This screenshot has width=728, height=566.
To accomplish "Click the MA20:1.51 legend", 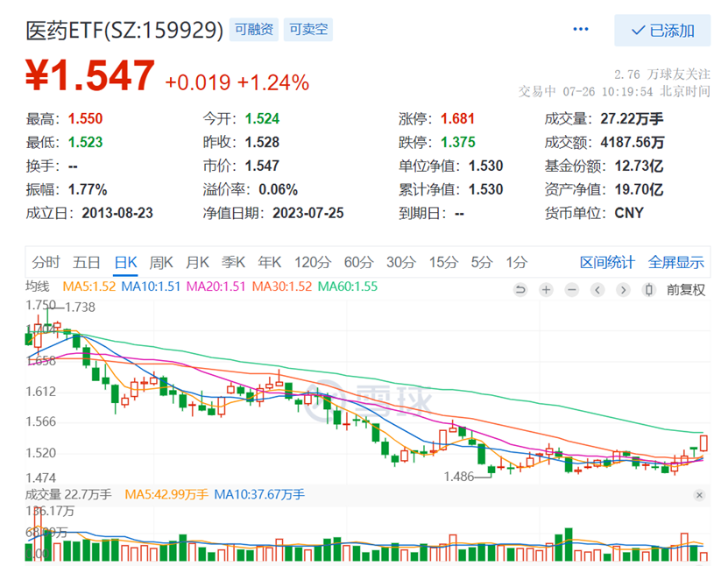I will (x=216, y=287).
